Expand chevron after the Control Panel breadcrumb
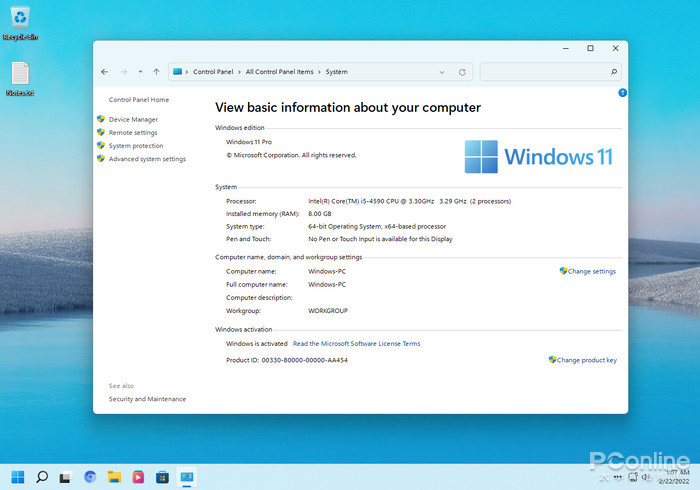The image size is (700, 490). (239, 72)
